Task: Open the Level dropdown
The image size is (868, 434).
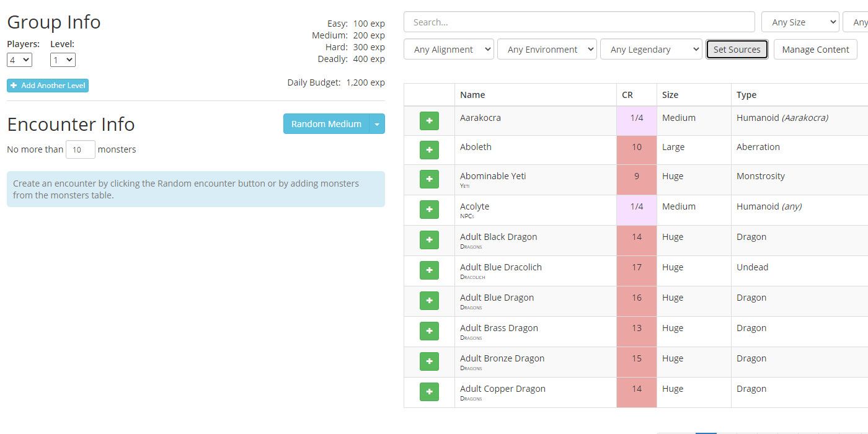Action: click(x=63, y=60)
